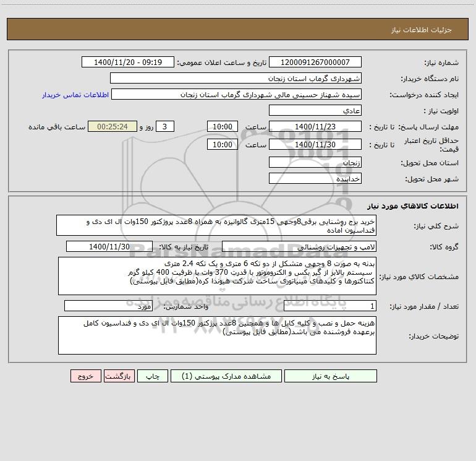Click the remaining days field showing 3
Viewport: 476px width, 461px height.
pos(165,126)
